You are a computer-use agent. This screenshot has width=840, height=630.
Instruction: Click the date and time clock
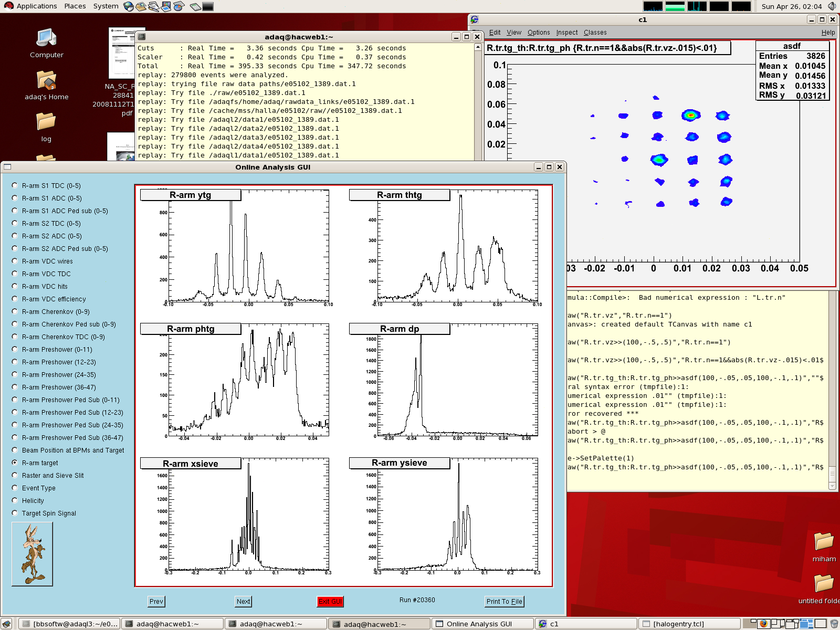[792, 6]
